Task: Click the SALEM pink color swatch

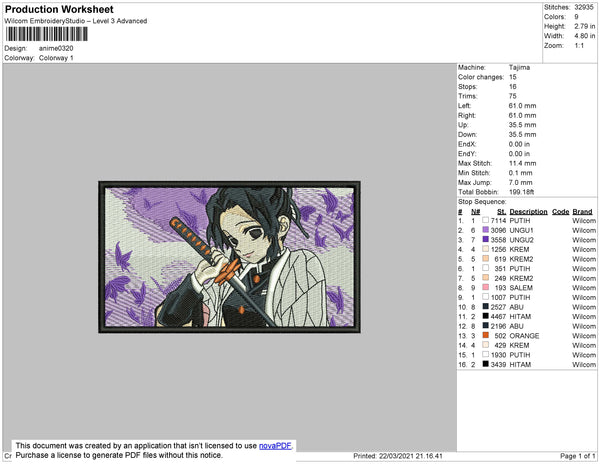Action: coord(486,287)
